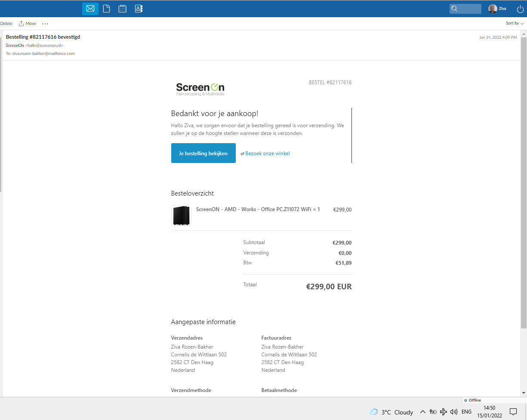This screenshot has height=420, width=527.
Task: Click the Verzendmethode heading
Action: pos(191,390)
